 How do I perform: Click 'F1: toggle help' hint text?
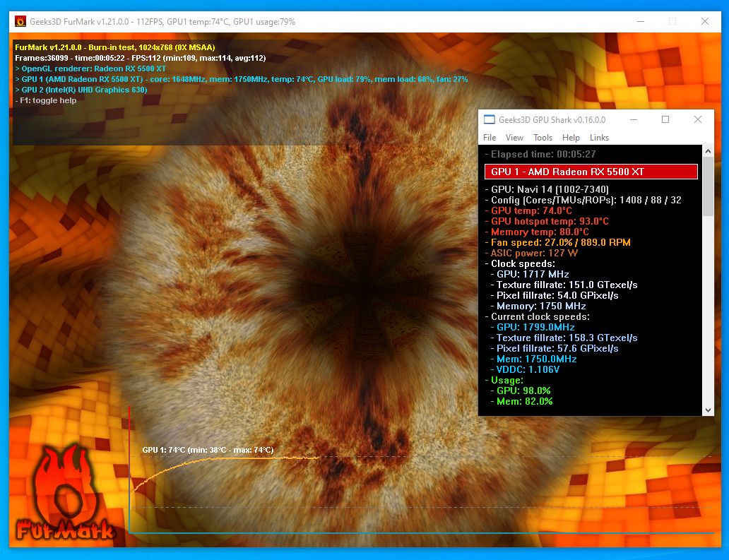45,100
